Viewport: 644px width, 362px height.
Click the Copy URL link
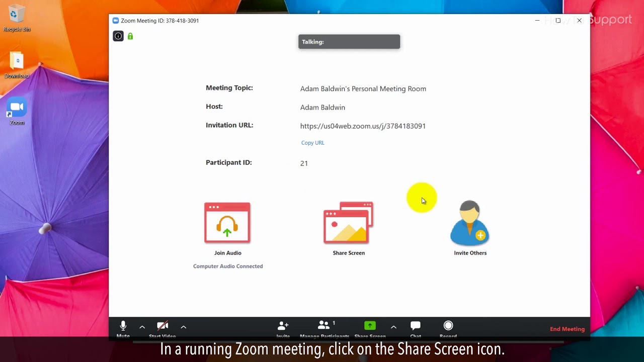[x=312, y=143]
